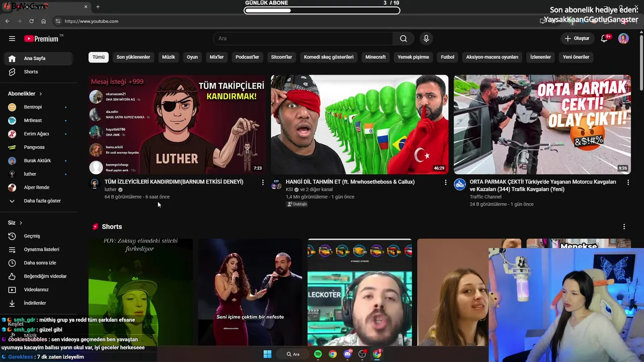Open luther channel in sidebar
The width and height of the screenshot is (644, 362).
coord(38,174)
